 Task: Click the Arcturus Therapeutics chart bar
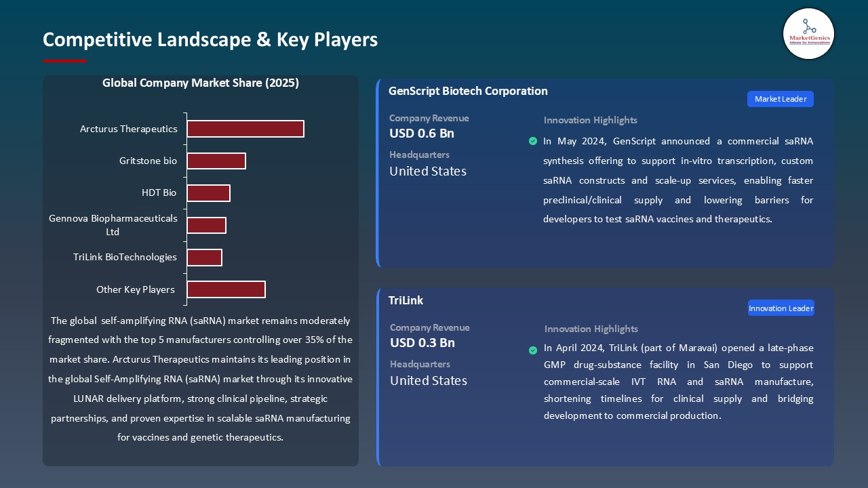(x=245, y=128)
